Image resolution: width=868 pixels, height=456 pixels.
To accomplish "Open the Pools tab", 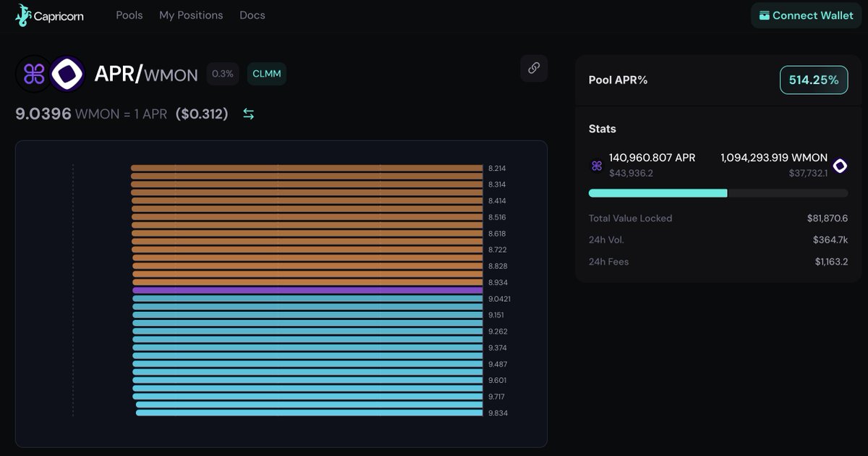I will (129, 15).
